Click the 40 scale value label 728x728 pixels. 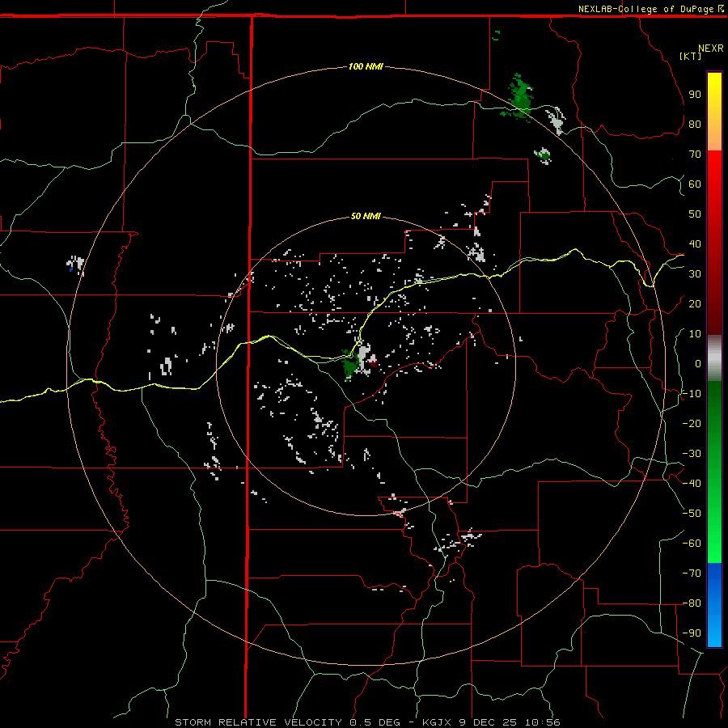pyautogui.click(x=695, y=243)
